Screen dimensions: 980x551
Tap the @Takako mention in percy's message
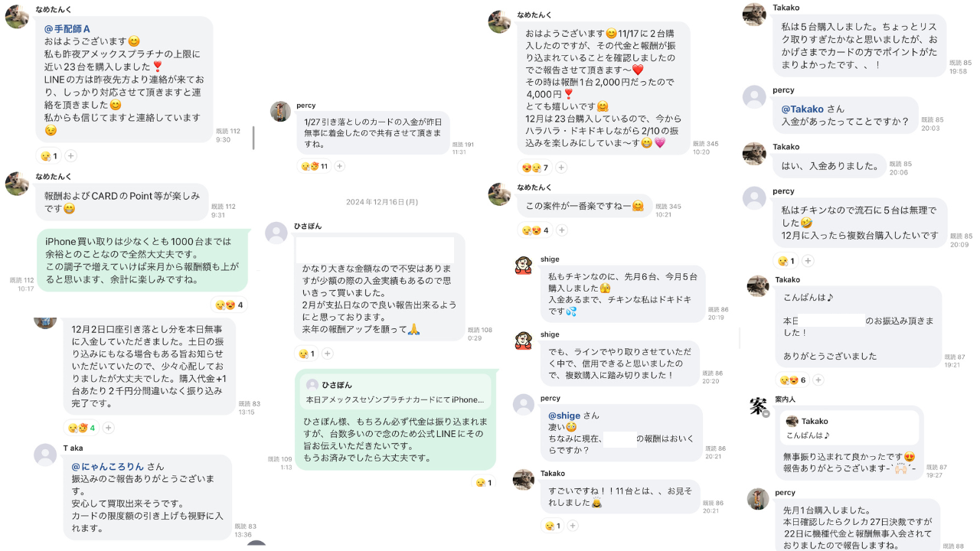[803, 109]
